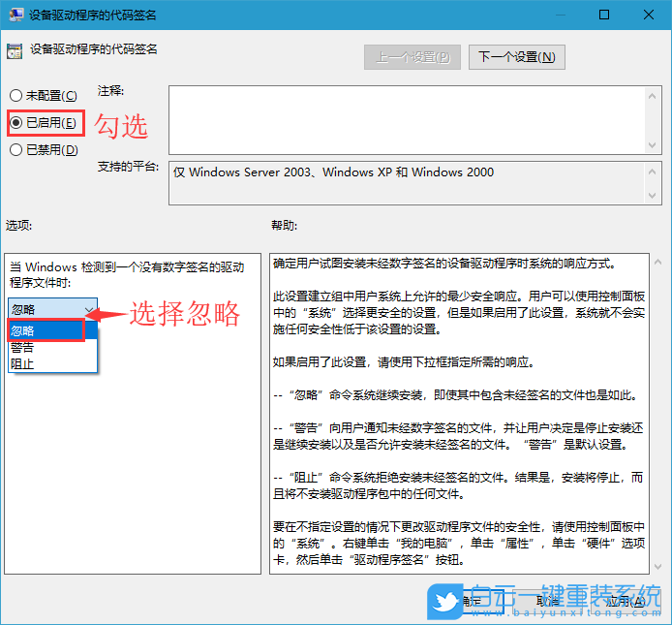Viewport: 672px width, 625px height.
Task: Click the 取消 cancel button
Action: (x=548, y=602)
